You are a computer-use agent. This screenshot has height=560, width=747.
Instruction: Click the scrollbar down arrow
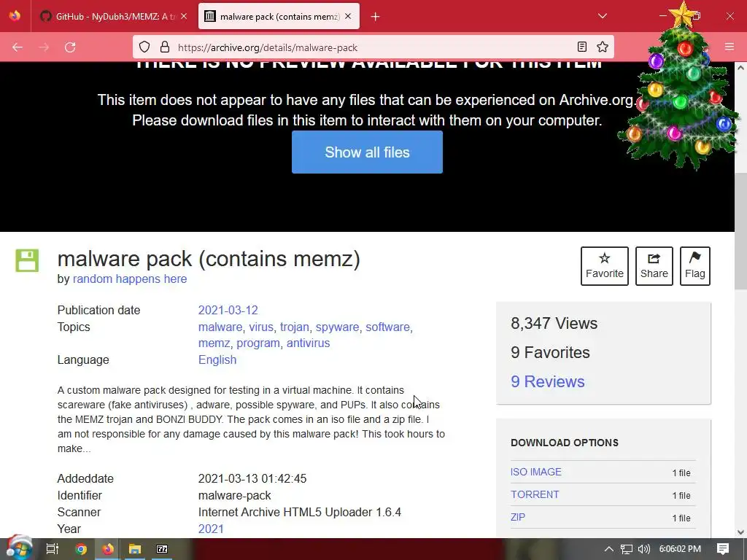(740, 532)
